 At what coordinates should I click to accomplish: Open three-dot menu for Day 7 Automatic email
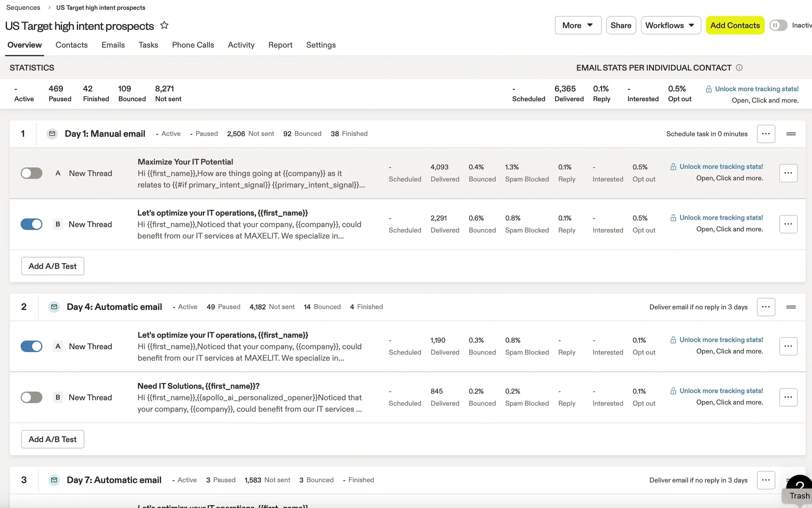(766, 480)
